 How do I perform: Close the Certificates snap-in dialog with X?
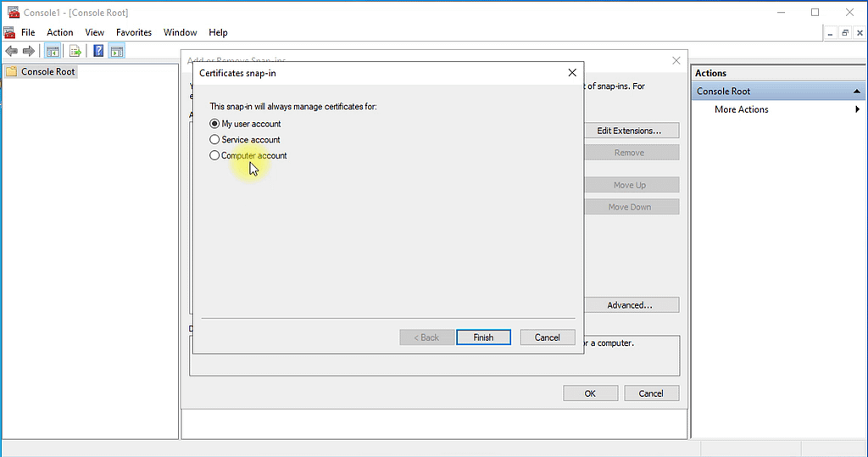pyautogui.click(x=572, y=73)
